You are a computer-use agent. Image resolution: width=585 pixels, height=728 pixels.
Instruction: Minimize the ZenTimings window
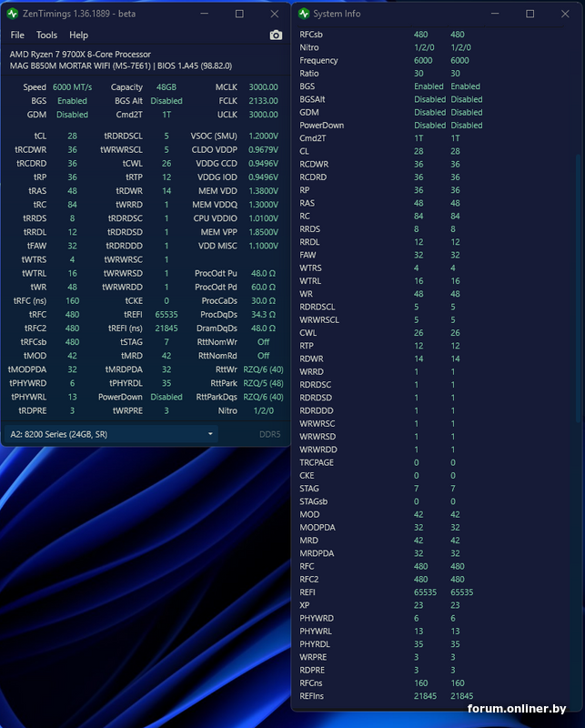205,14
